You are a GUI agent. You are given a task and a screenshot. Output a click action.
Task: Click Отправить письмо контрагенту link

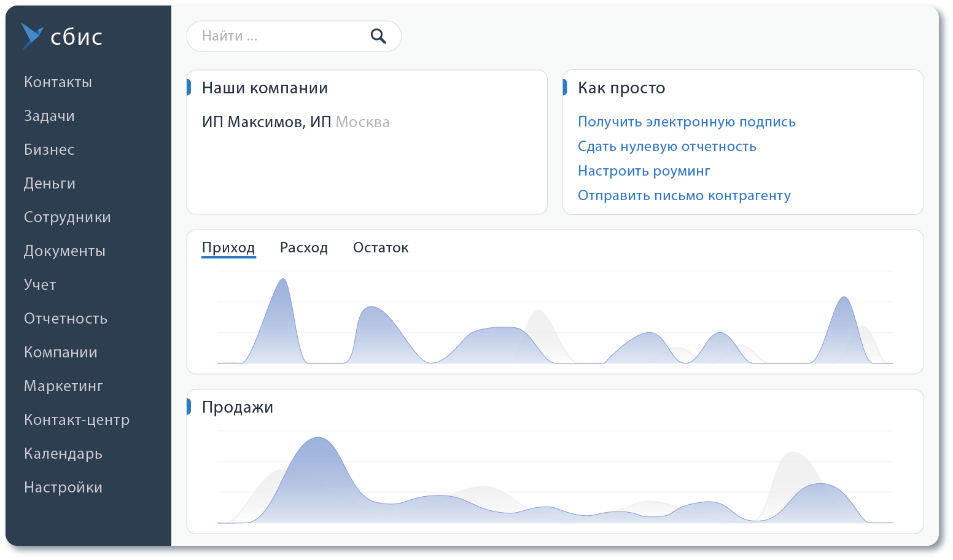684,196
